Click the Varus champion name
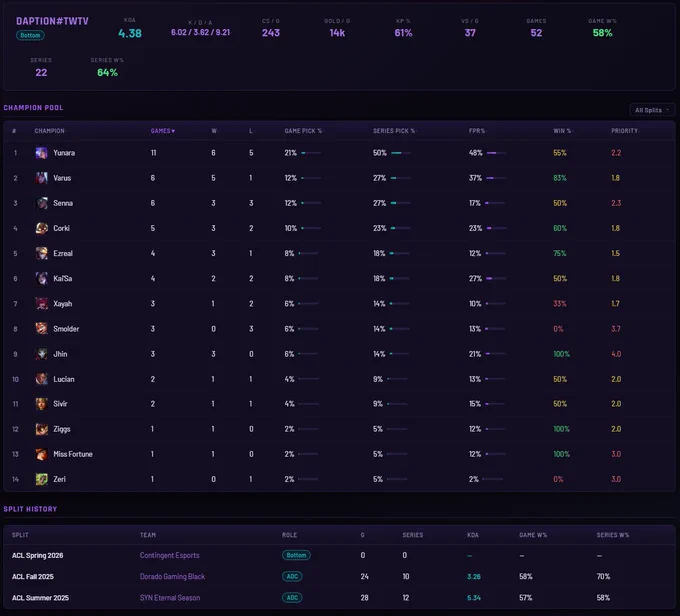Image resolution: width=680 pixels, height=616 pixels. (62, 178)
